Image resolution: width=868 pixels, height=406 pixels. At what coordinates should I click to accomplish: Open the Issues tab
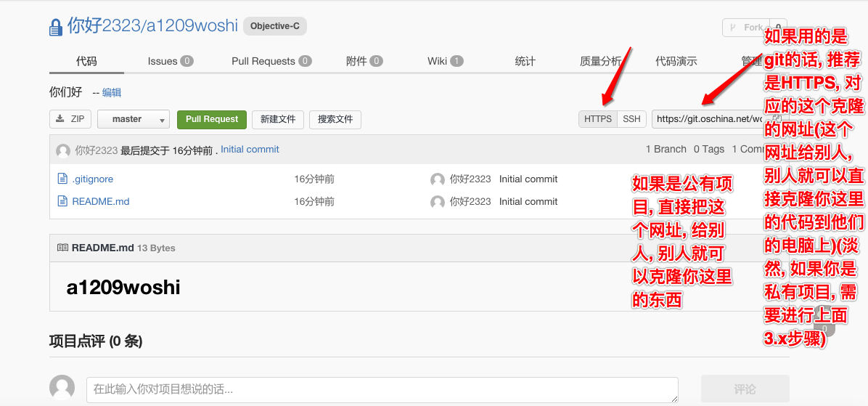(171, 61)
